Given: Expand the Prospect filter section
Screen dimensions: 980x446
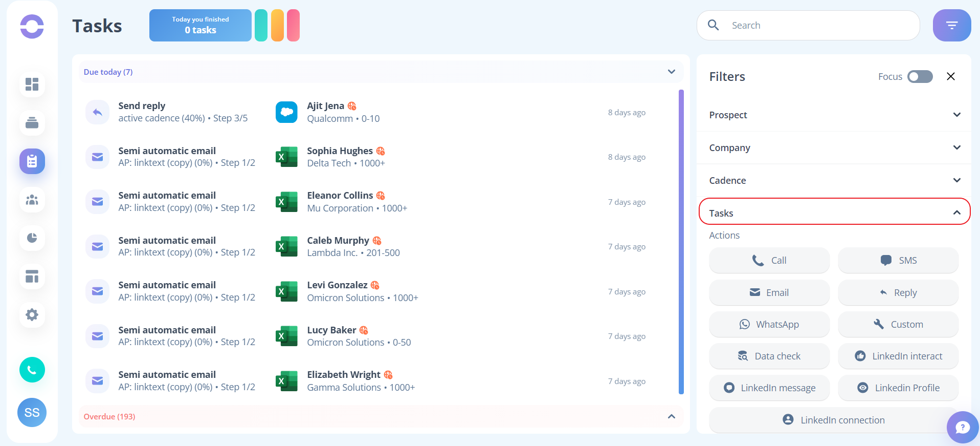Looking at the screenshot, I should (834, 115).
